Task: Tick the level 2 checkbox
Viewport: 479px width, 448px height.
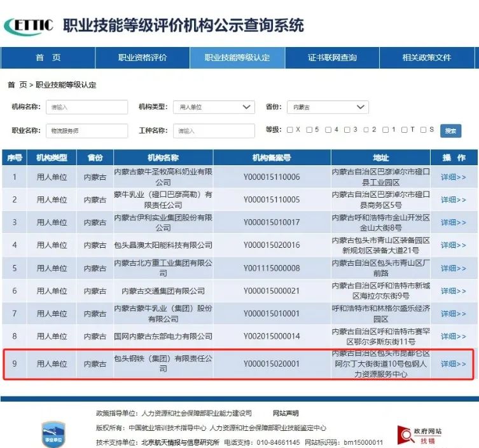Action: click(x=366, y=130)
